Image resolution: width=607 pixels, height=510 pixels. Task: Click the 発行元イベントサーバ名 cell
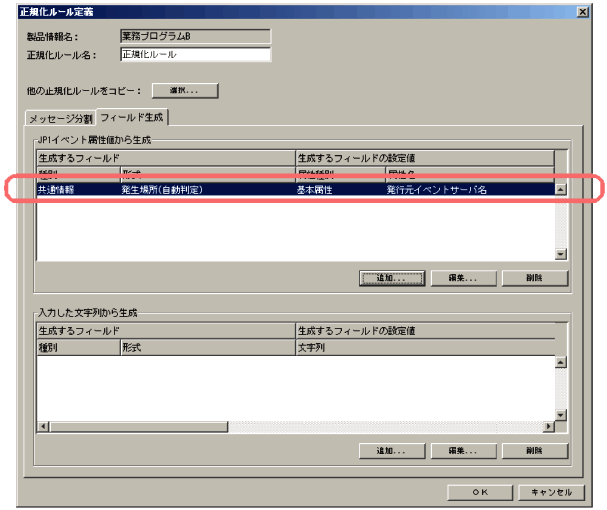click(x=470, y=190)
